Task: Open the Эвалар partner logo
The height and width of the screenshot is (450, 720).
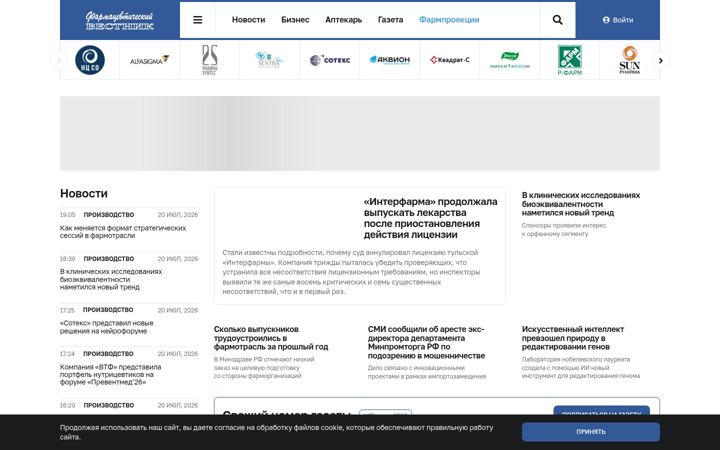Action: click(x=510, y=60)
